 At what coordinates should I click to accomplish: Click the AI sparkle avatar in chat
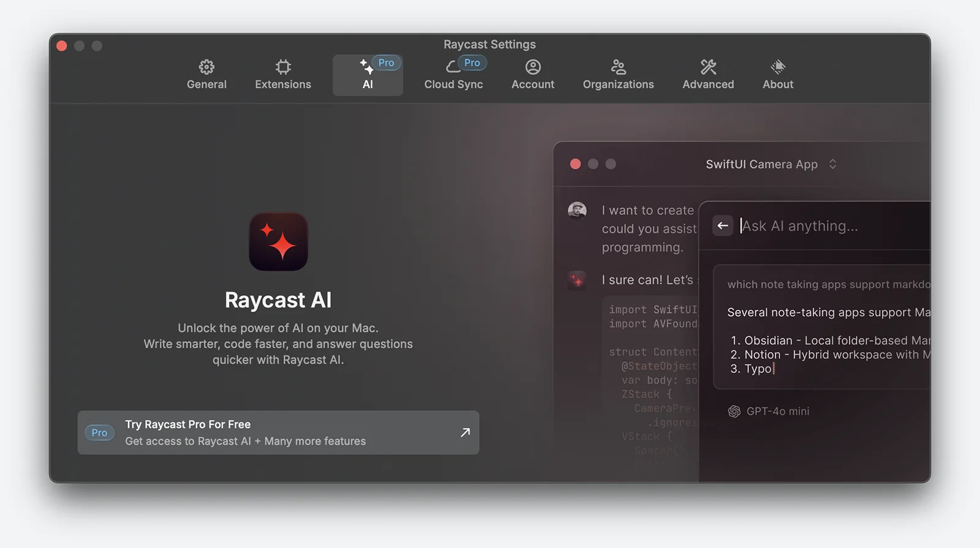tap(577, 280)
